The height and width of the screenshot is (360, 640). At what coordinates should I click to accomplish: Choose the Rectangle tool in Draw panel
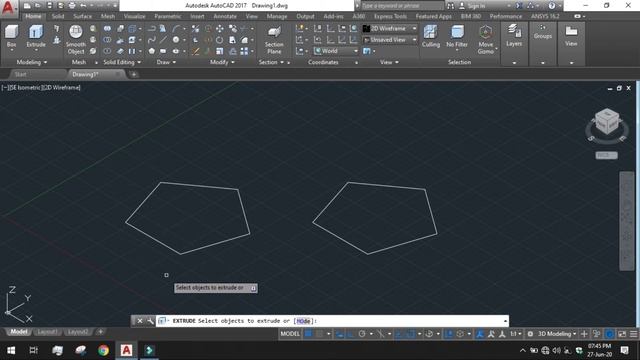163,51
